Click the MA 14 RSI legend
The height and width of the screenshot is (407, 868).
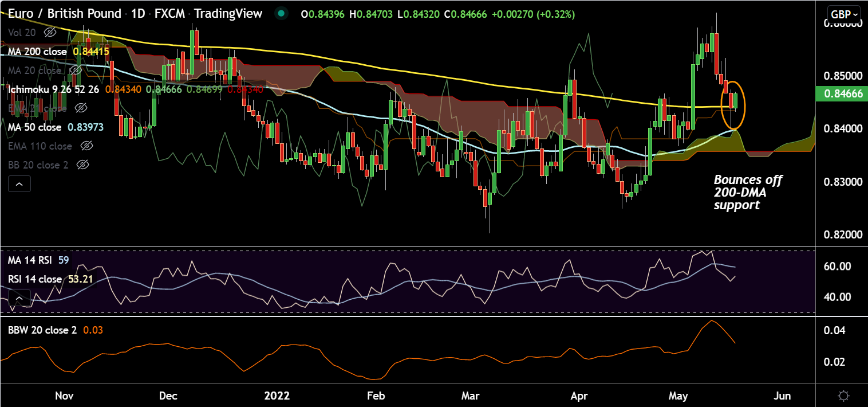coord(30,260)
